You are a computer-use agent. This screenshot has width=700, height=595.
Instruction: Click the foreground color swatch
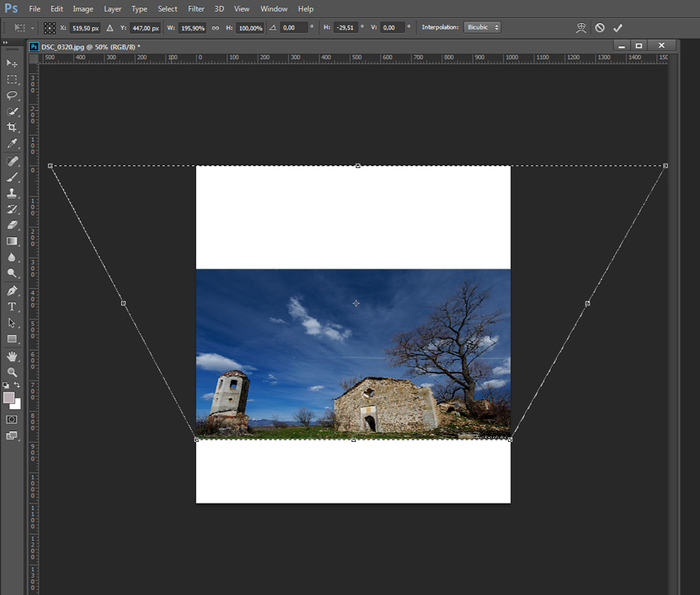[9, 397]
